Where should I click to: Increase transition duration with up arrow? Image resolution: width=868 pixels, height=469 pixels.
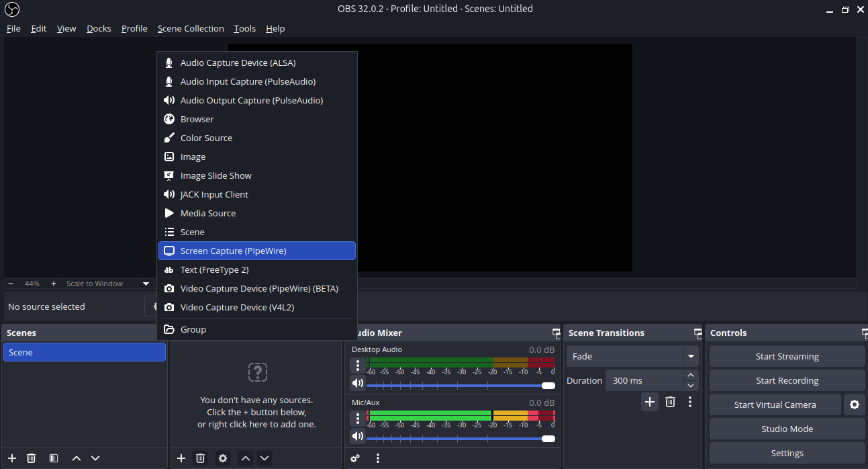point(691,376)
